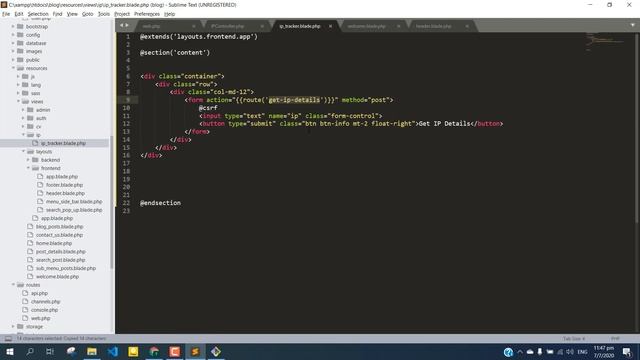Screen dimensions: 640x360
Task: Open the Windows Start menu
Action: [x=9, y=351]
